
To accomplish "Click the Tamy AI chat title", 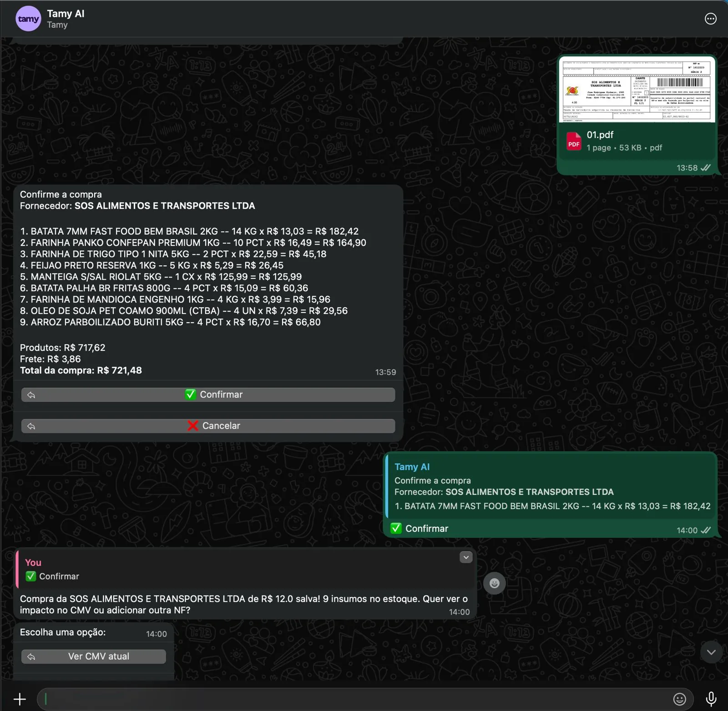I will pyautogui.click(x=66, y=14).
